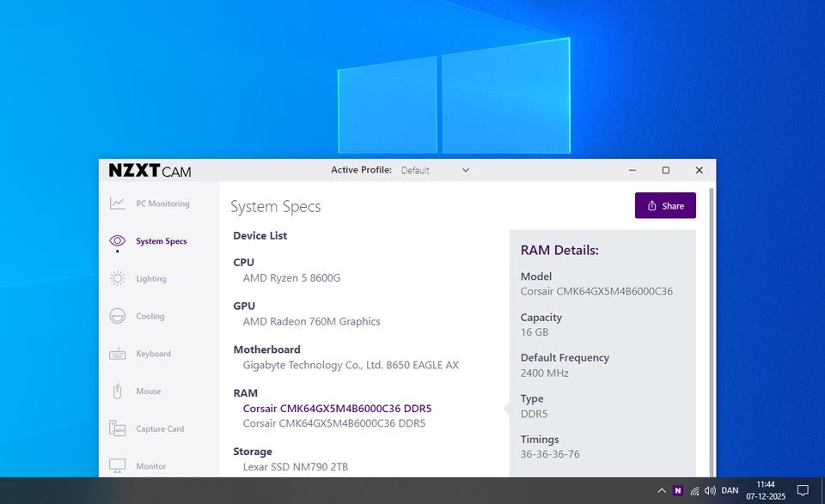Screen dimensions: 825x504
Task: Select AMD Radeon 760M Graphics entry
Action: point(311,322)
